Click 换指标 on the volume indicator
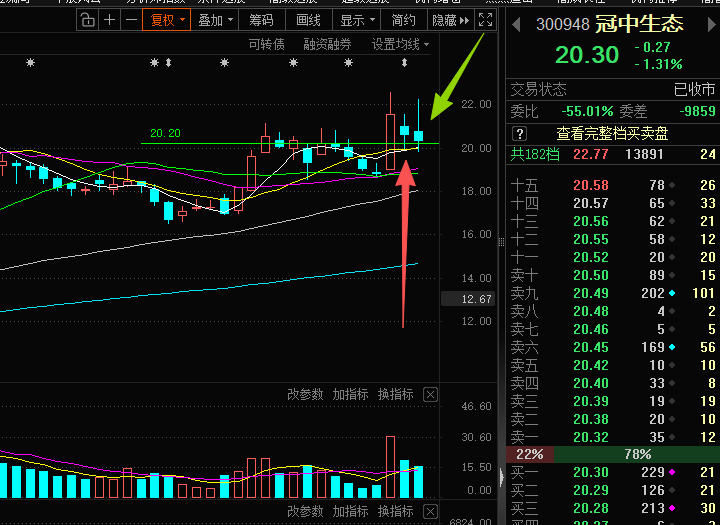Image resolution: width=720 pixels, height=525 pixels. 395,395
